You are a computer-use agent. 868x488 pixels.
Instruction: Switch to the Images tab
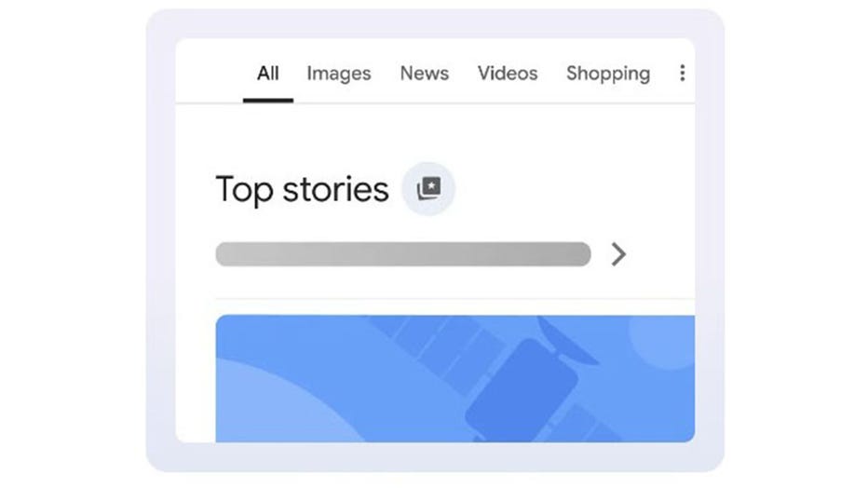point(339,73)
